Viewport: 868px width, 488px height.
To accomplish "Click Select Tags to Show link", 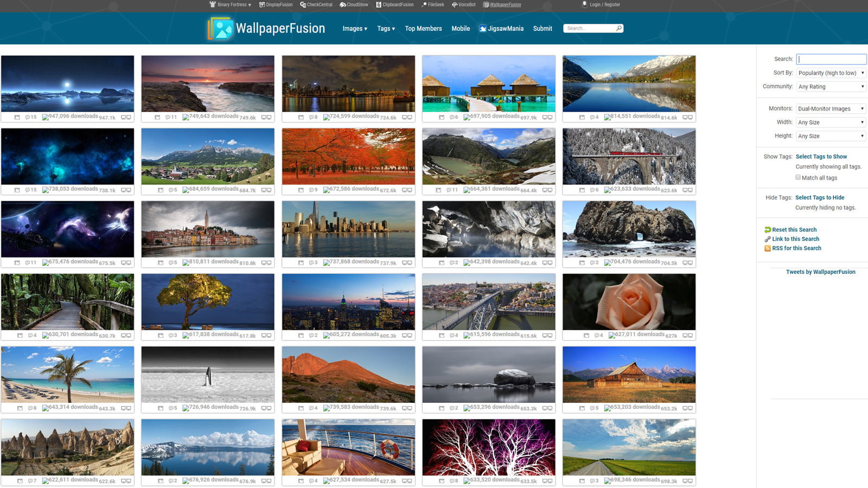I will (821, 157).
